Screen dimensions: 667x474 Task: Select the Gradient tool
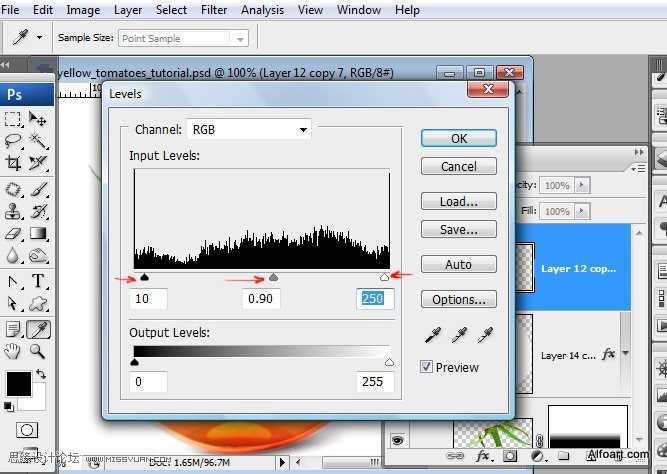pos(38,233)
